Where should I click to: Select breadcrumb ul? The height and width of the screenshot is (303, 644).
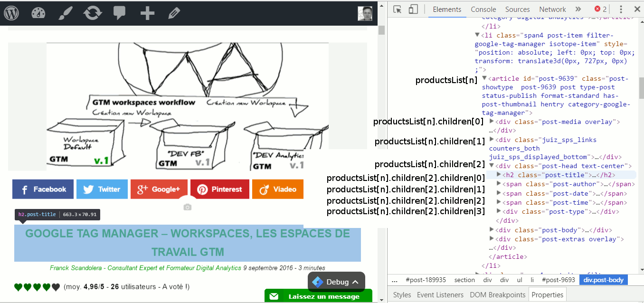519,280
